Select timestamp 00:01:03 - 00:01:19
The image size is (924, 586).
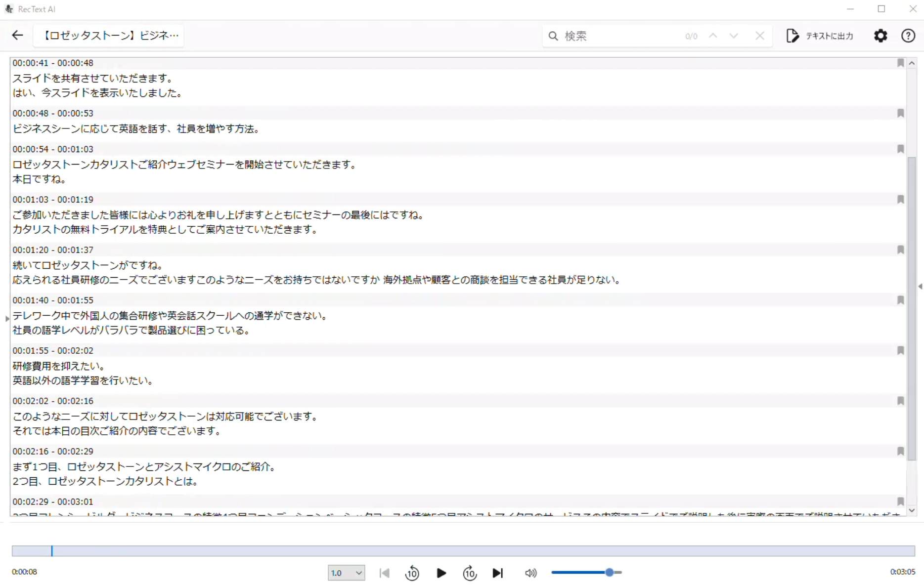53,199
